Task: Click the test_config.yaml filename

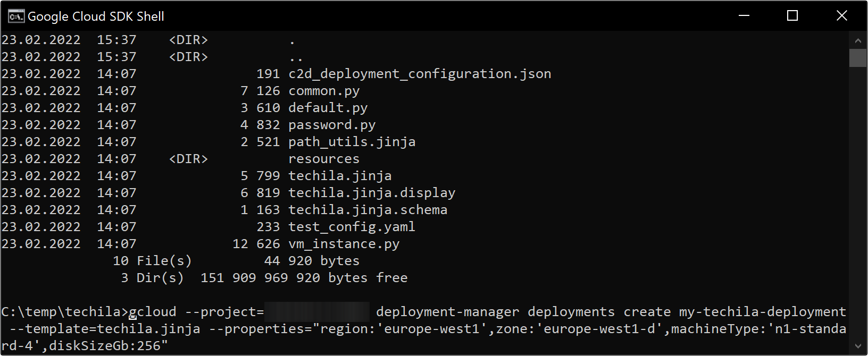Action: pos(352,227)
